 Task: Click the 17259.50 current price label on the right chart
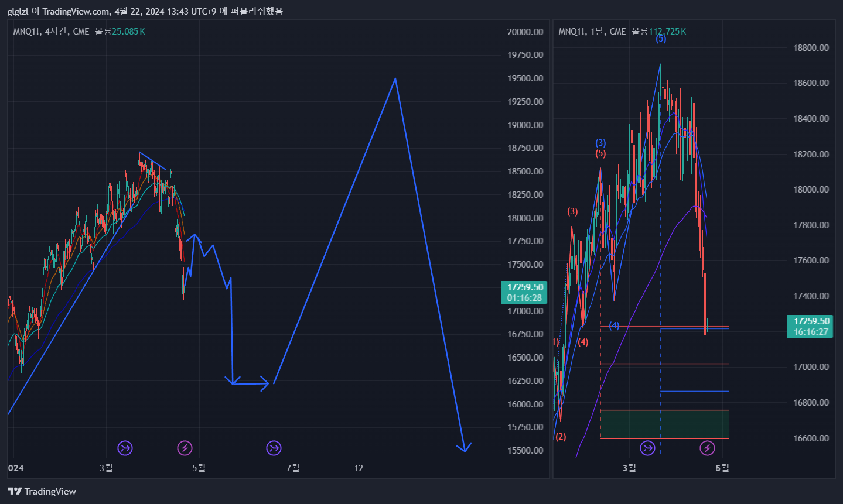(x=811, y=326)
